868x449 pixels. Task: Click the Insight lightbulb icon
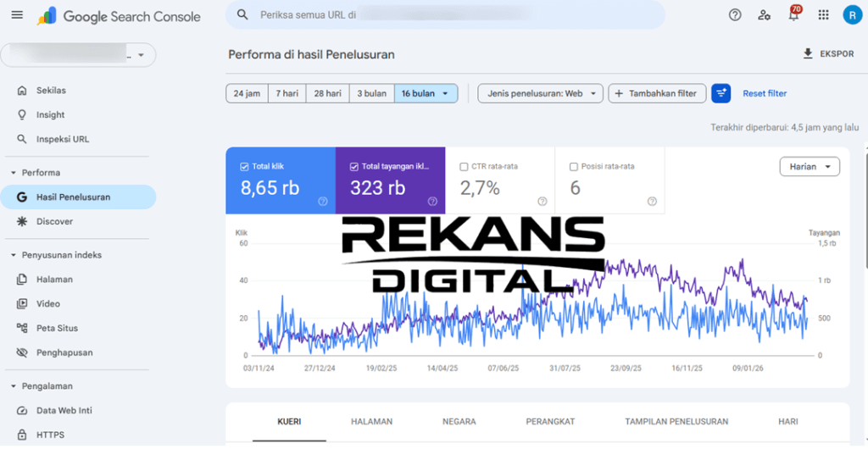tap(22, 114)
